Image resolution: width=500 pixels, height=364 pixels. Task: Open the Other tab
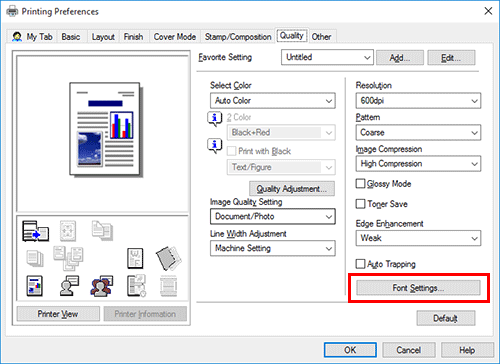(x=321, y=37)
